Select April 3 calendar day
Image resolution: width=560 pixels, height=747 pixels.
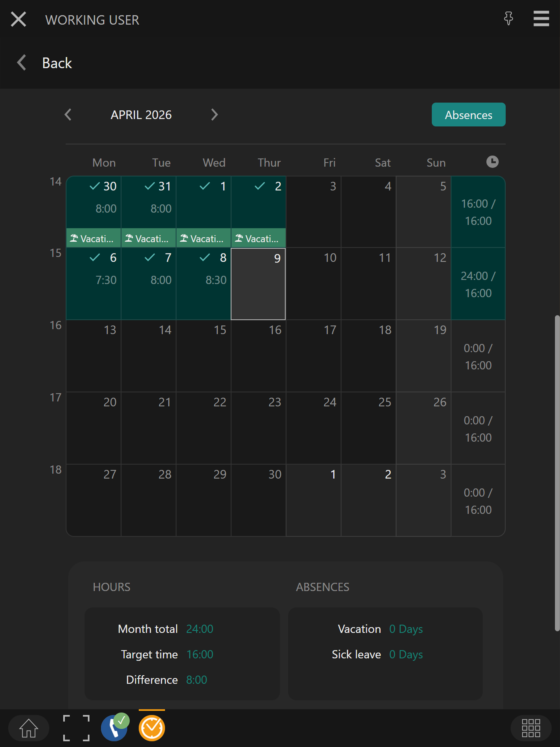314,212
